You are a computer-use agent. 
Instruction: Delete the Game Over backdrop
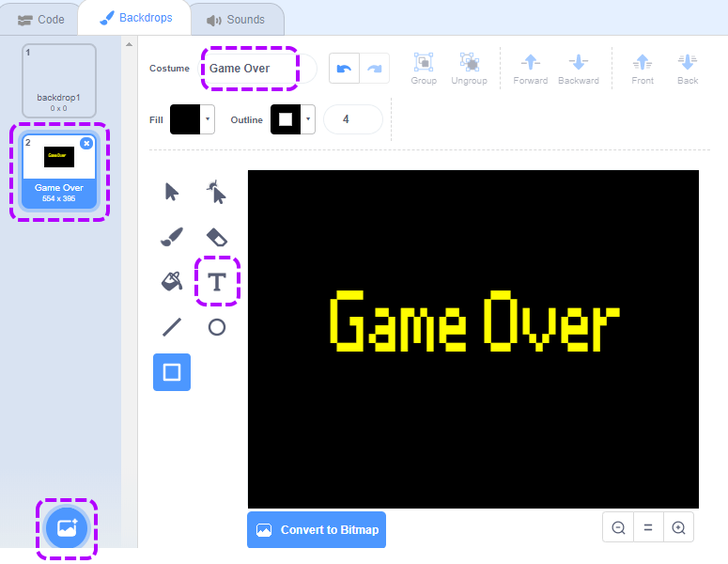tap(86, 143)
